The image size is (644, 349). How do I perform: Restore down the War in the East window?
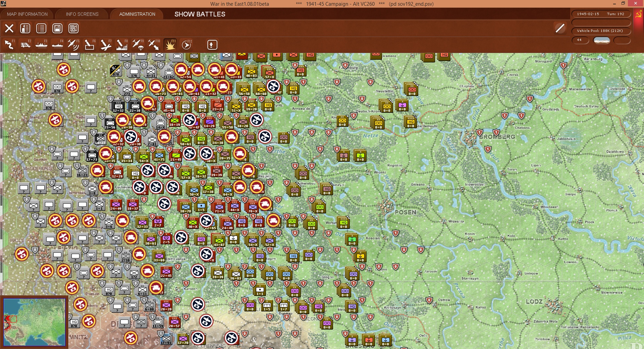coord(623,4)
